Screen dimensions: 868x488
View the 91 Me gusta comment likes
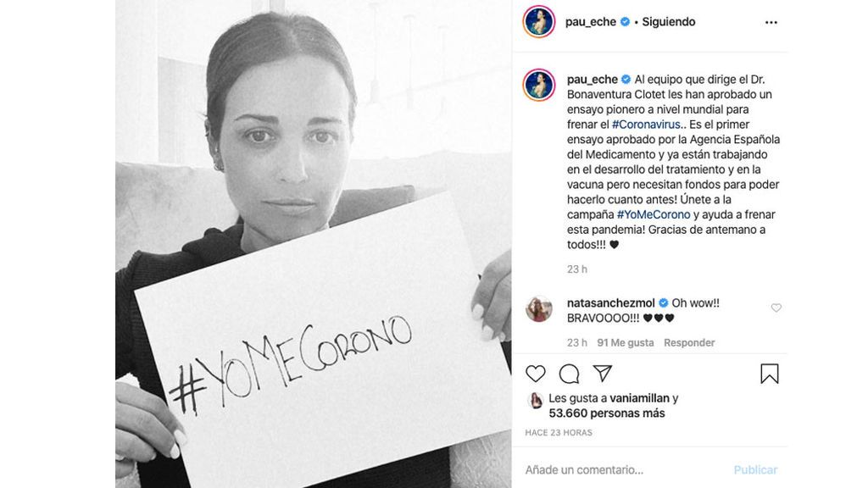625,342
